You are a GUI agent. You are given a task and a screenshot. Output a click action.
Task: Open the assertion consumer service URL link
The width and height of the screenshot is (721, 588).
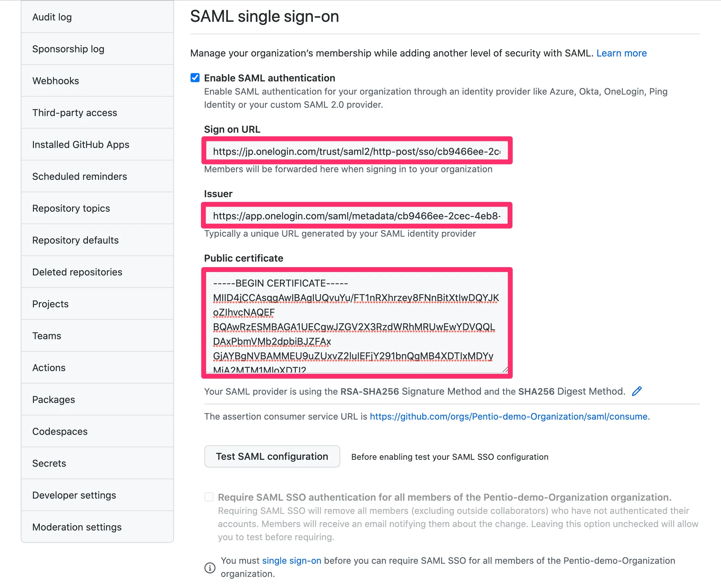pos(508,416)
